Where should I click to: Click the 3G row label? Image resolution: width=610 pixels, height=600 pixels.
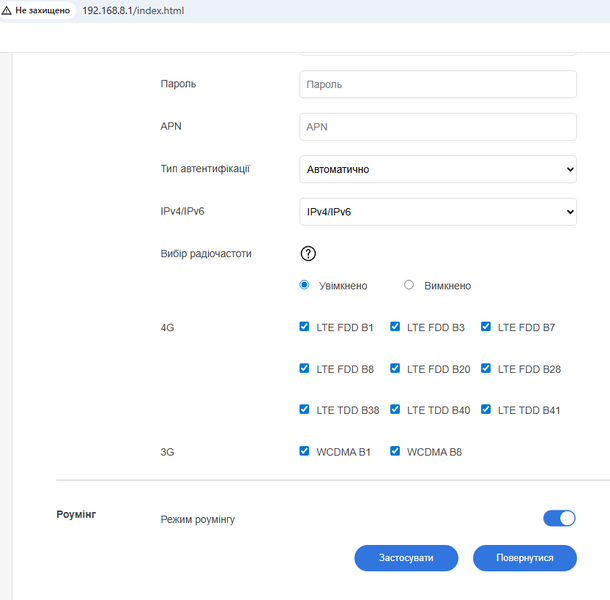pos(167,452)
